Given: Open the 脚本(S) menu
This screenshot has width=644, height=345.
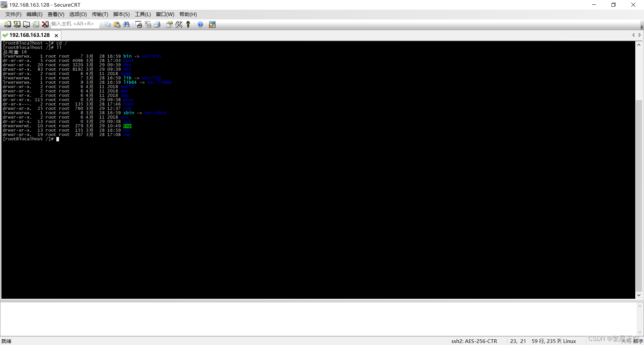Looking at the screenshot, I should click(x=121, y=14).
